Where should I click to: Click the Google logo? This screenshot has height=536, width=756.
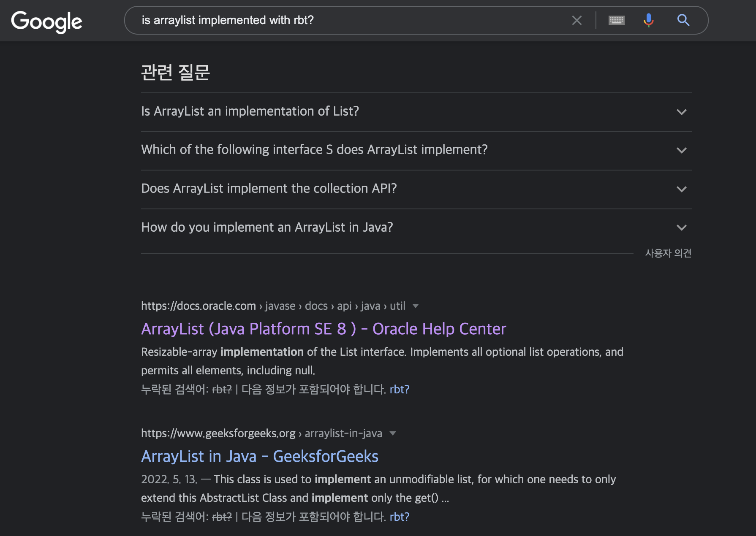point(46,22)
